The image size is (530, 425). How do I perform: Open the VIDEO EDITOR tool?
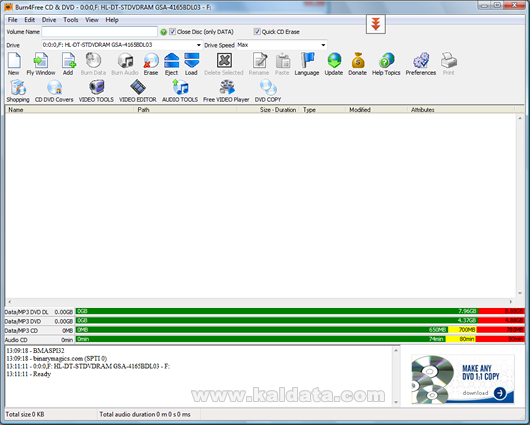pos(138,91)
